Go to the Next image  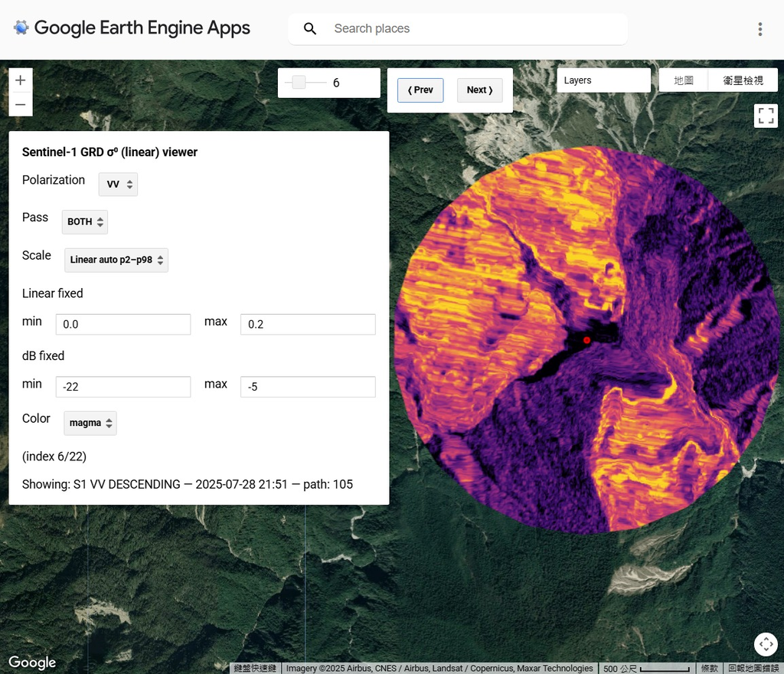[480, 90]
